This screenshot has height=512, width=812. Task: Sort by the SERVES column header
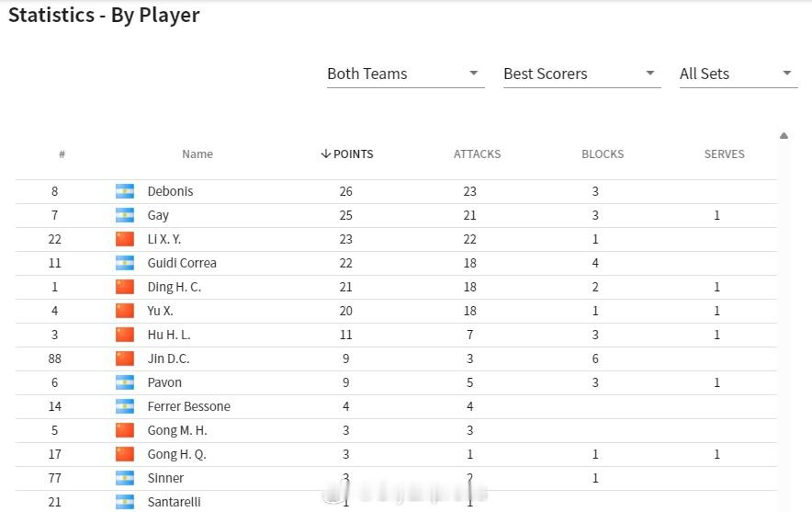(x=724, y=154)
